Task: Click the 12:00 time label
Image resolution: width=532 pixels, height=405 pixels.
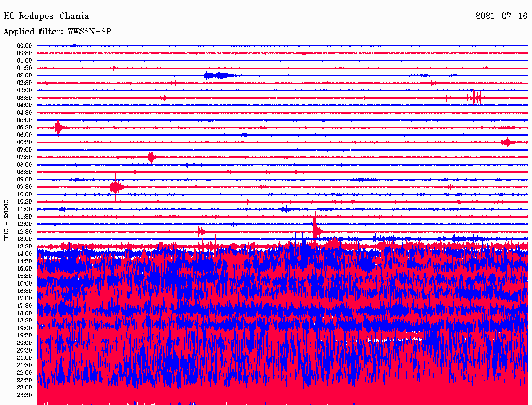Action: pyautogui.click(x=24, y=224)
